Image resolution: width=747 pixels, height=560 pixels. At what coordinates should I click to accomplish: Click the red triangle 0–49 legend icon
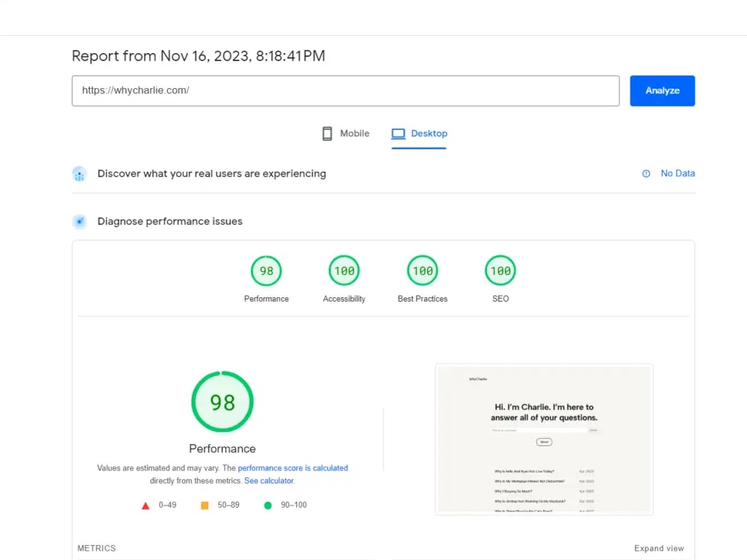[x=146, y=505]
